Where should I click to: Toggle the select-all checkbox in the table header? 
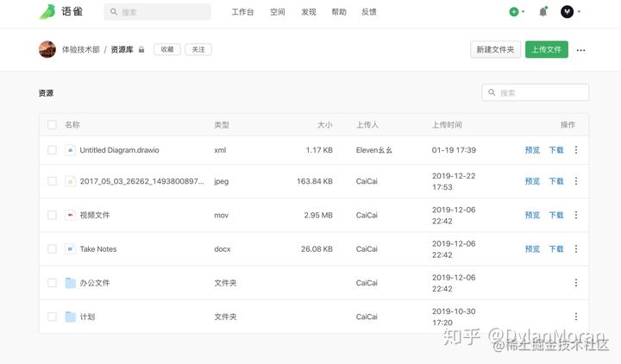[52, 125]
